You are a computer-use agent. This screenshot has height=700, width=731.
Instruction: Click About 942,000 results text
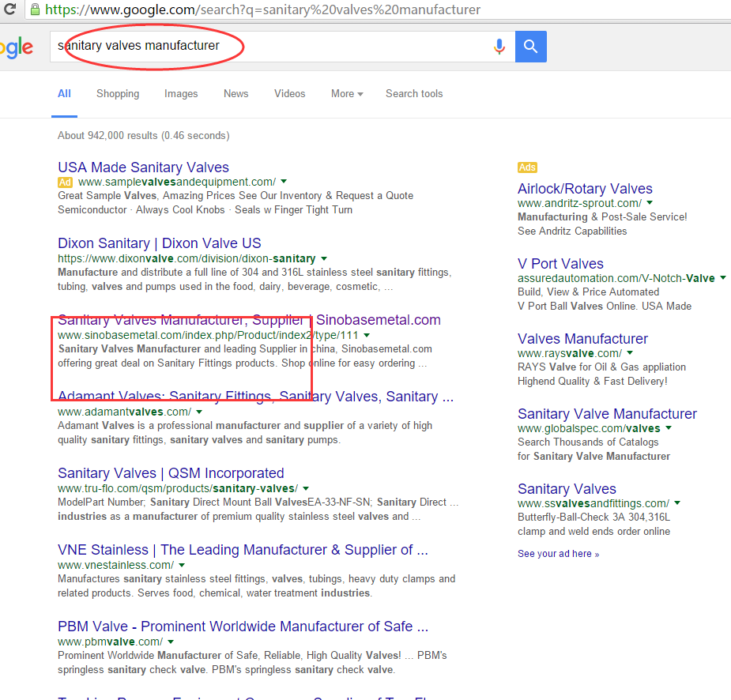(x=144, y=136)
